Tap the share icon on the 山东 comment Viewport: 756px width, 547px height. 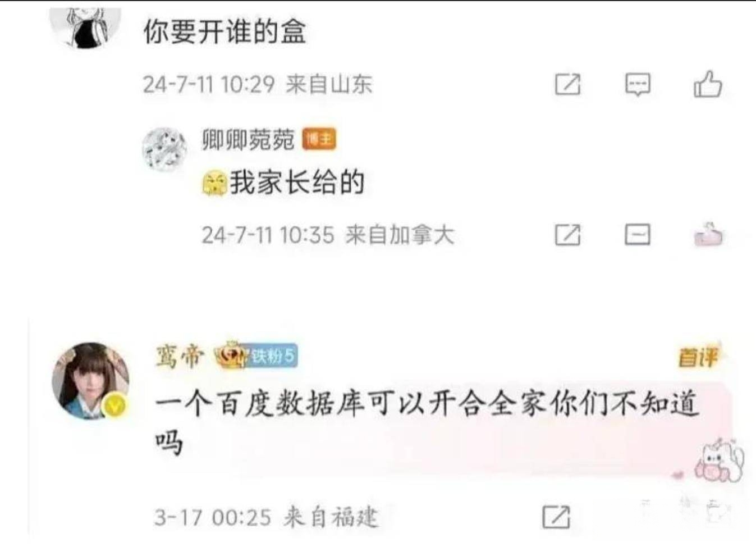click(x=567, y=85)
